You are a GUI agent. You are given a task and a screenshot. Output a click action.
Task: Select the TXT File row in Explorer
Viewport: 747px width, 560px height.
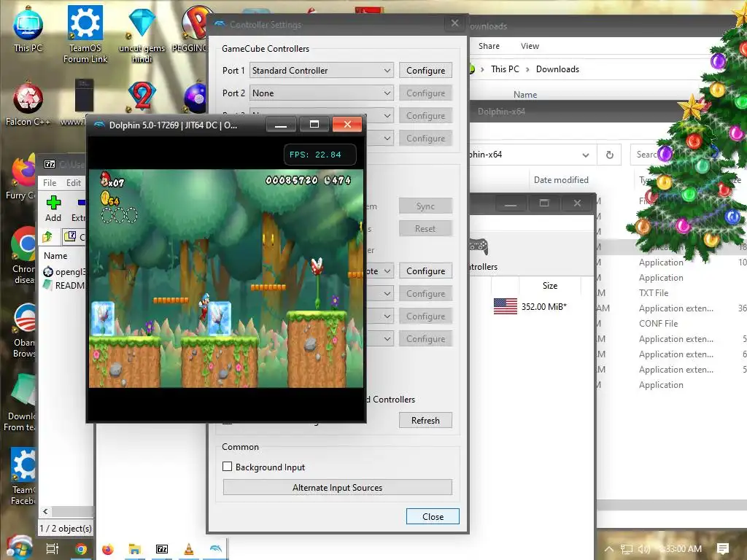pos(671,293)
